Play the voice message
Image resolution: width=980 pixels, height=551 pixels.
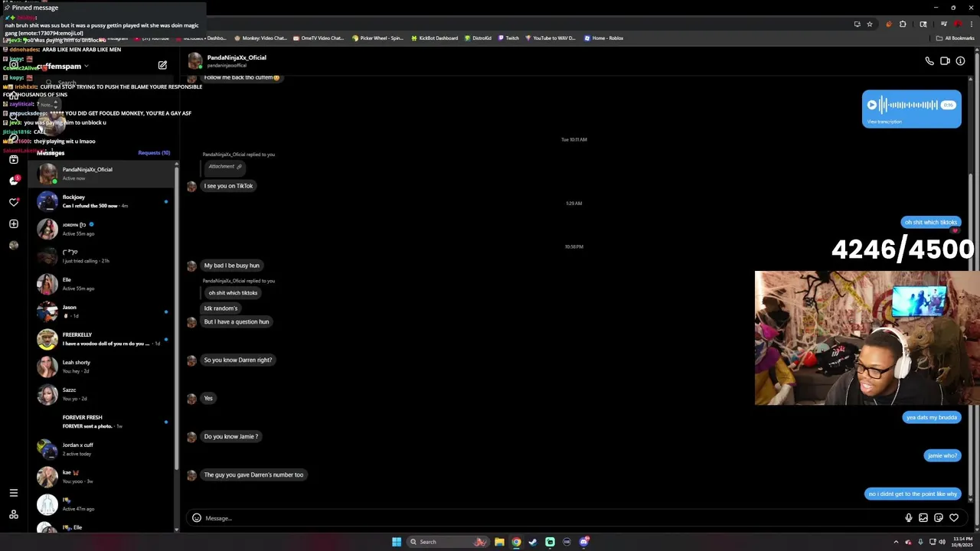click(x=871, y=105)
